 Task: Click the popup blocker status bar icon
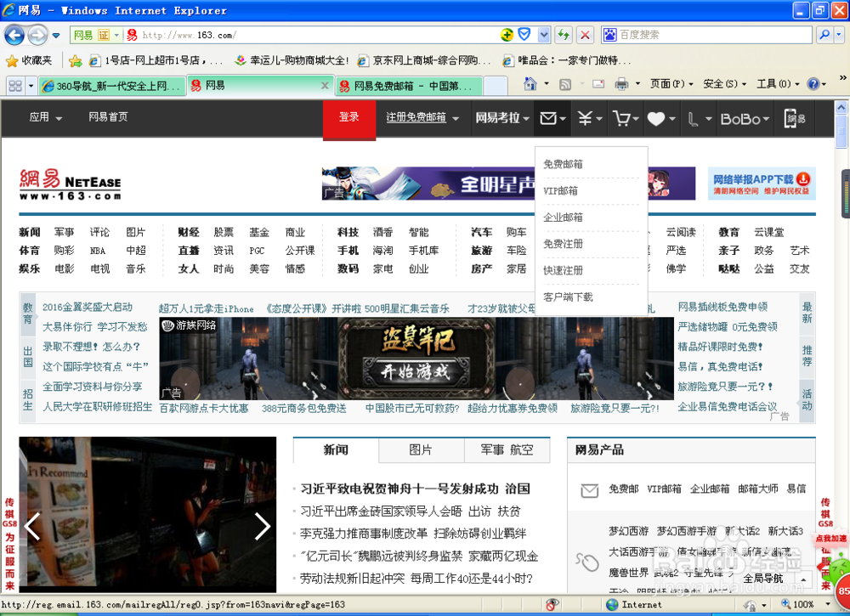[x=552, y=605]
